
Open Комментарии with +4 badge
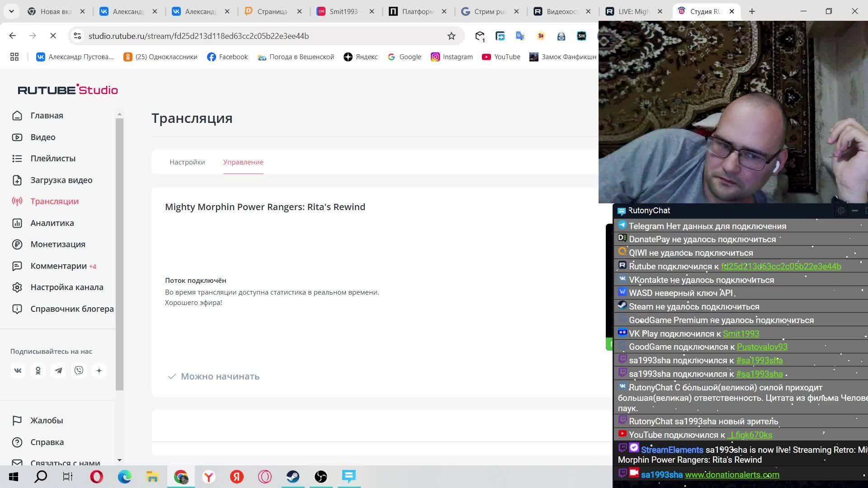(59, 266)
